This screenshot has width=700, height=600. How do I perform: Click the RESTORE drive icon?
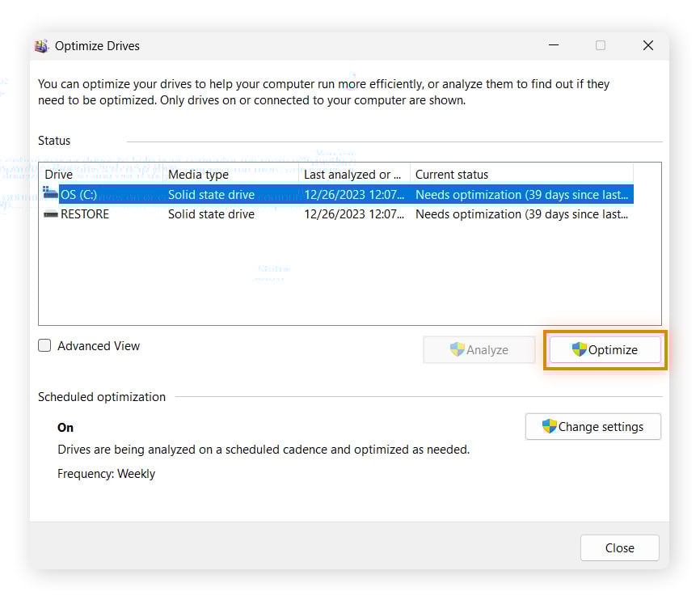pyautogui.click(x=51, y=214)
